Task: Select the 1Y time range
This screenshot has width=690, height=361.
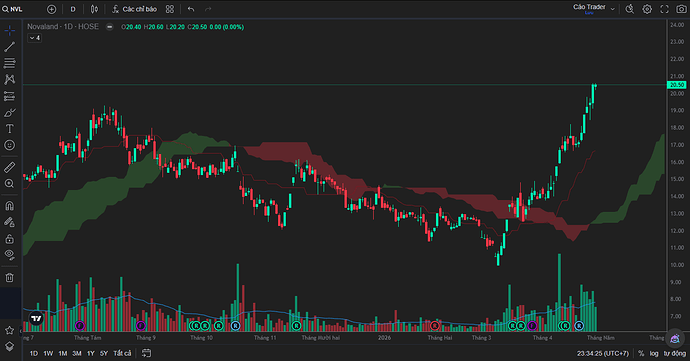Action: click(91, 353)
